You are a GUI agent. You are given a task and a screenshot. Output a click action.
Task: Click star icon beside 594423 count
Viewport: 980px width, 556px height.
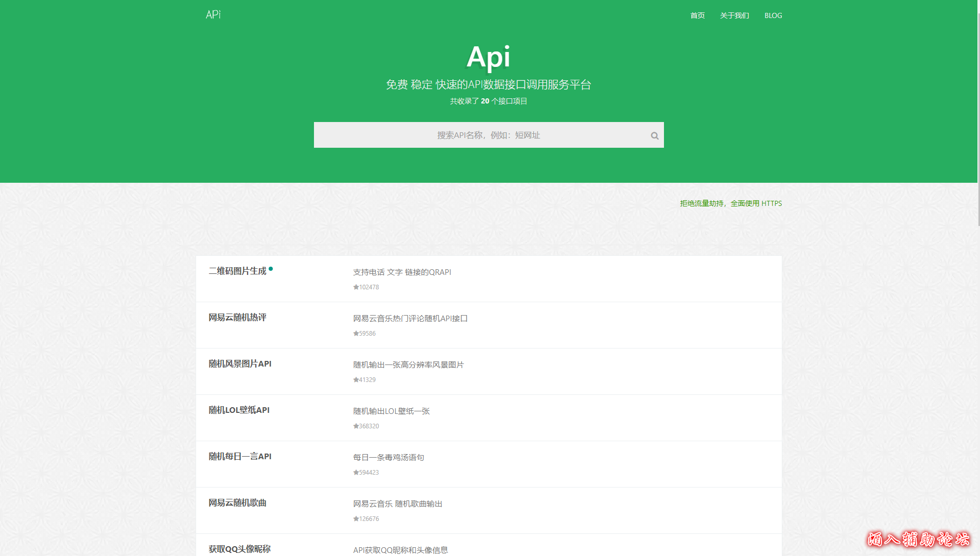[356, 473]
